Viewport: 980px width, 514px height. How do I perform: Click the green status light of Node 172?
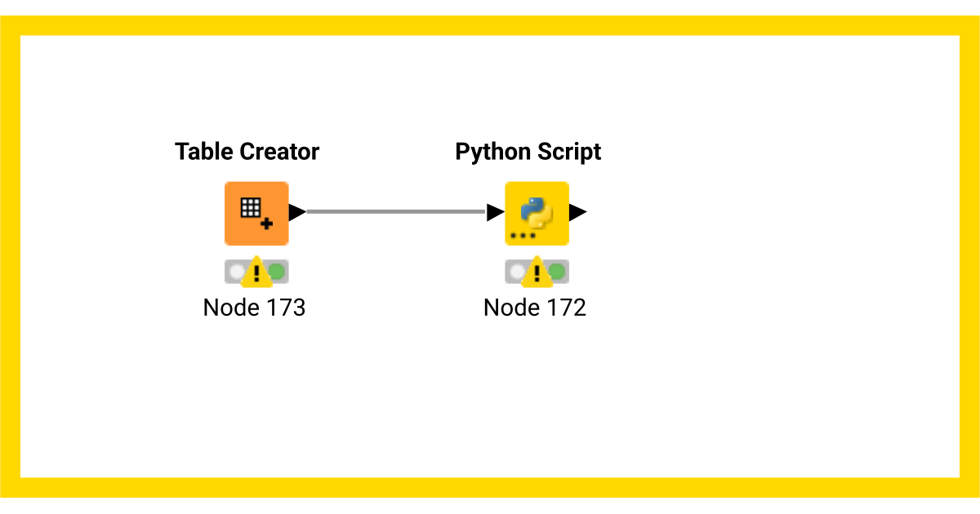558,271
